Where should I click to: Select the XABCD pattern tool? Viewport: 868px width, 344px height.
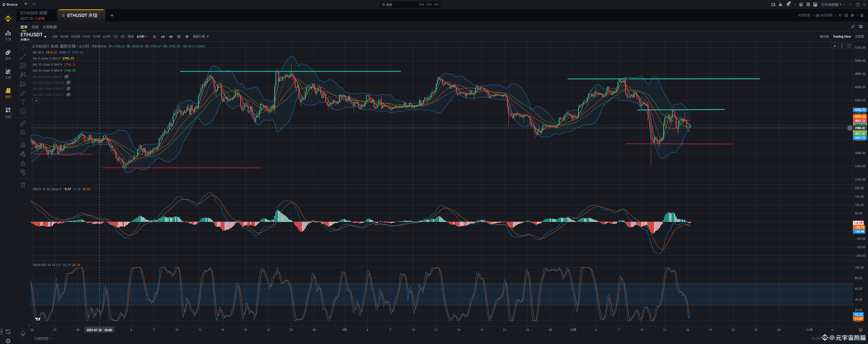coord(23,75)
